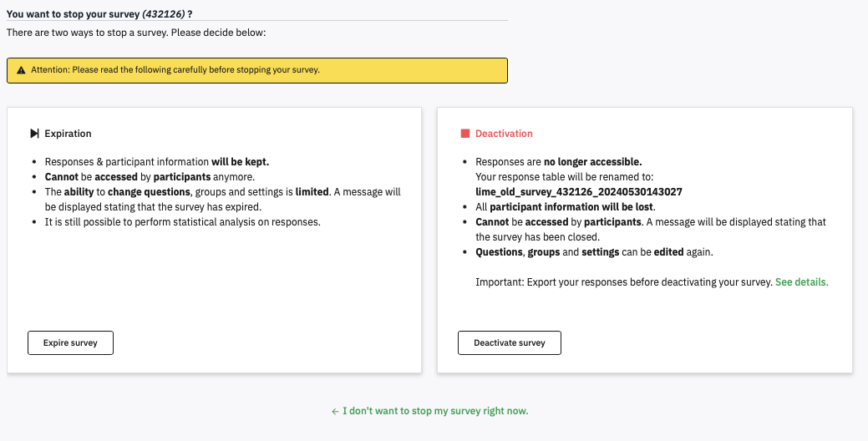This screenshot has height=441, width=868.
Task: Click the "Important: Export your responses" note
Action: (623, 282)
